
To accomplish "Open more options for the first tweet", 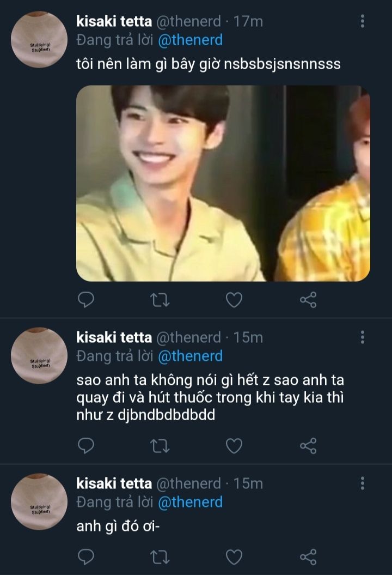I will [363, 22].
